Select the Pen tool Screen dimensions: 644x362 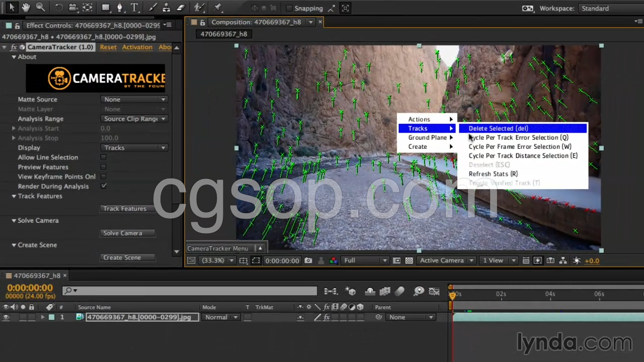coord(120,8)
